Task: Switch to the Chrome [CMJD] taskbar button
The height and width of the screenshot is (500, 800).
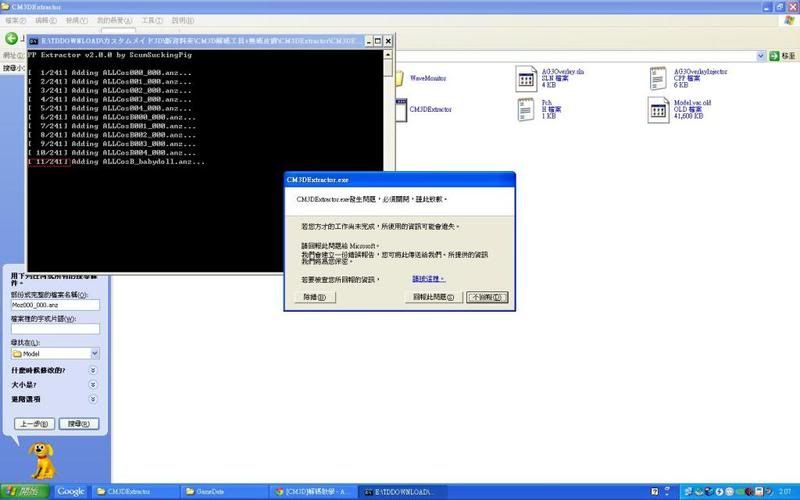Action: point(313,491)
